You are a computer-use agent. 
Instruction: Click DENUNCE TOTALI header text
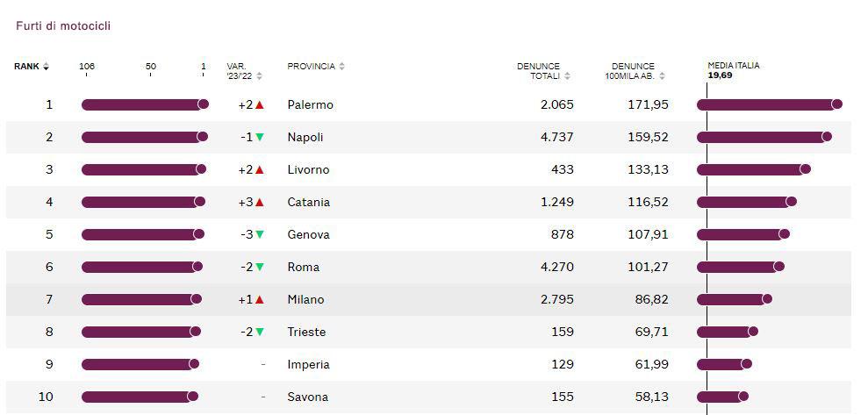pyautogui.click(x=539, y=71)
